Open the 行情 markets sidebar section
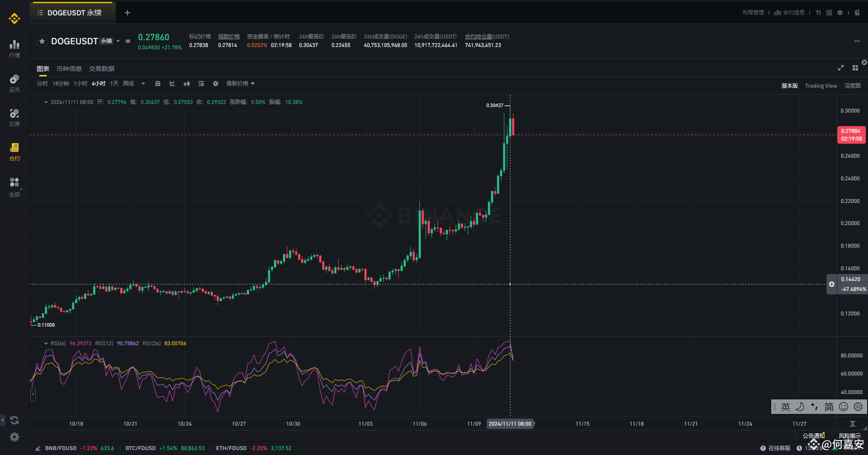 pyautogui.click(x=14, y=49)
